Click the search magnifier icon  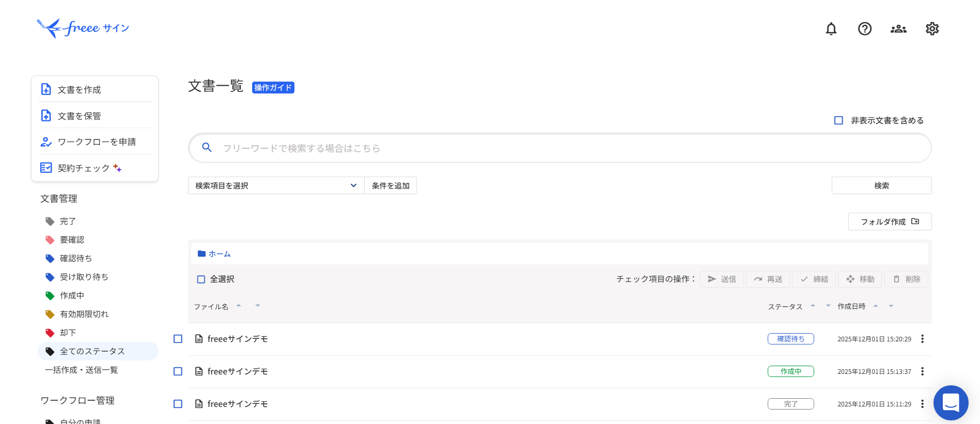coord(207,148)
